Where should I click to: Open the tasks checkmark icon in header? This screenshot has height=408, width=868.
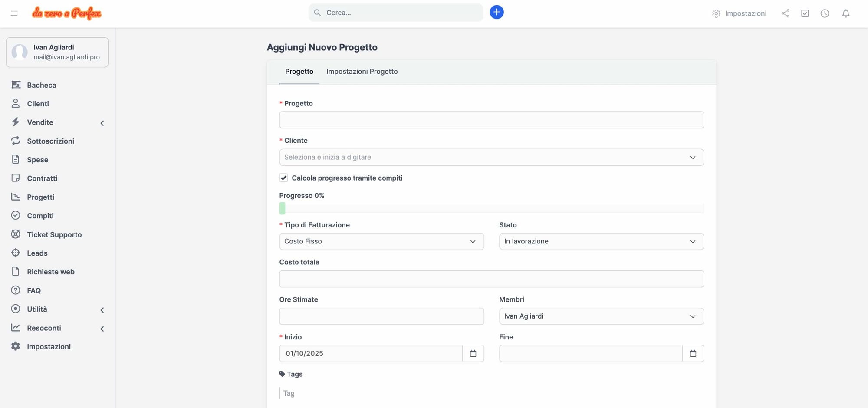pyautogui.click(x=805, y=13)
